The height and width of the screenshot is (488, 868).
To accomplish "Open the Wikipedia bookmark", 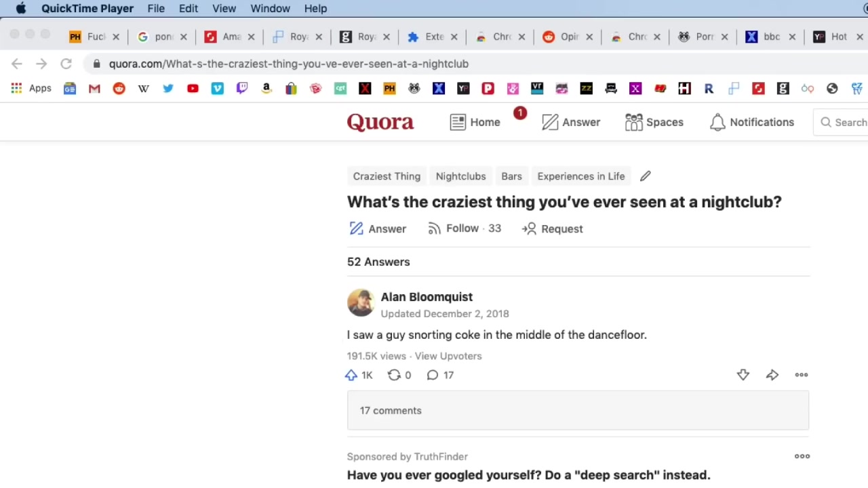I will click(x=143, y=88).
